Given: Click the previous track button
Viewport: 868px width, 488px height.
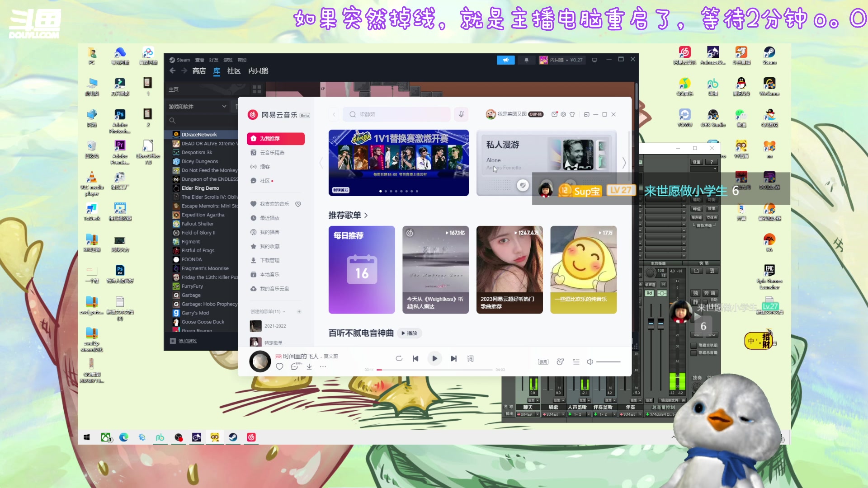Looking at the screenshot, I should point(415,358).
